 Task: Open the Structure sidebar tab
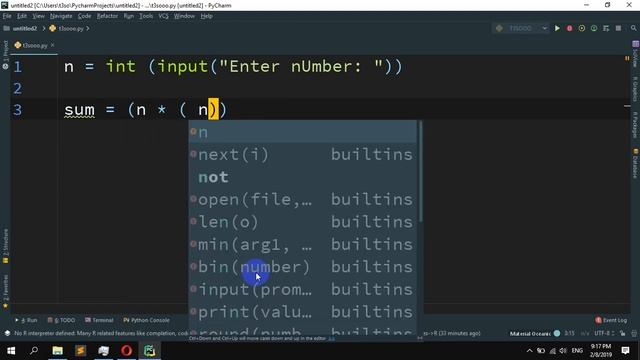(5, 246)
